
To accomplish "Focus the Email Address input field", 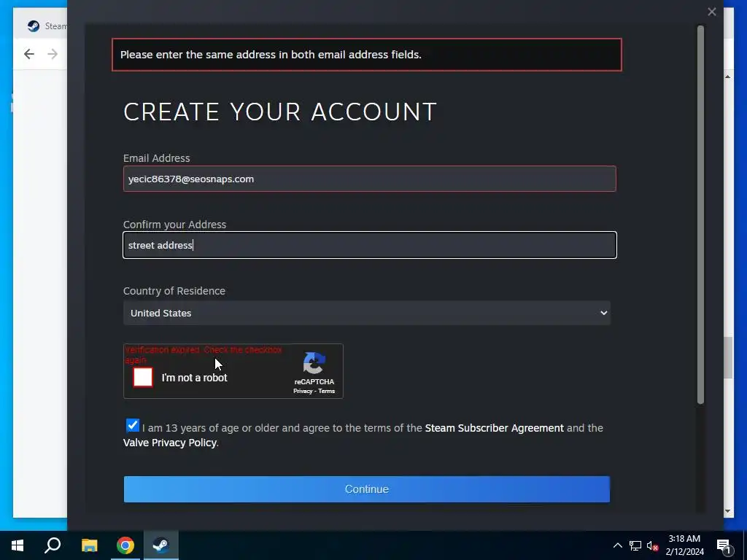I will [x=369, y=179].
